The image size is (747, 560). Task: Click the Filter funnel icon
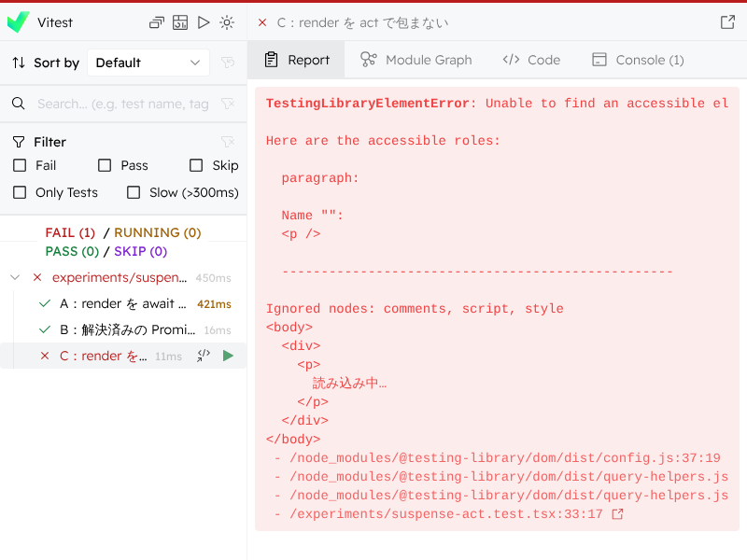[x=18, y=142]
